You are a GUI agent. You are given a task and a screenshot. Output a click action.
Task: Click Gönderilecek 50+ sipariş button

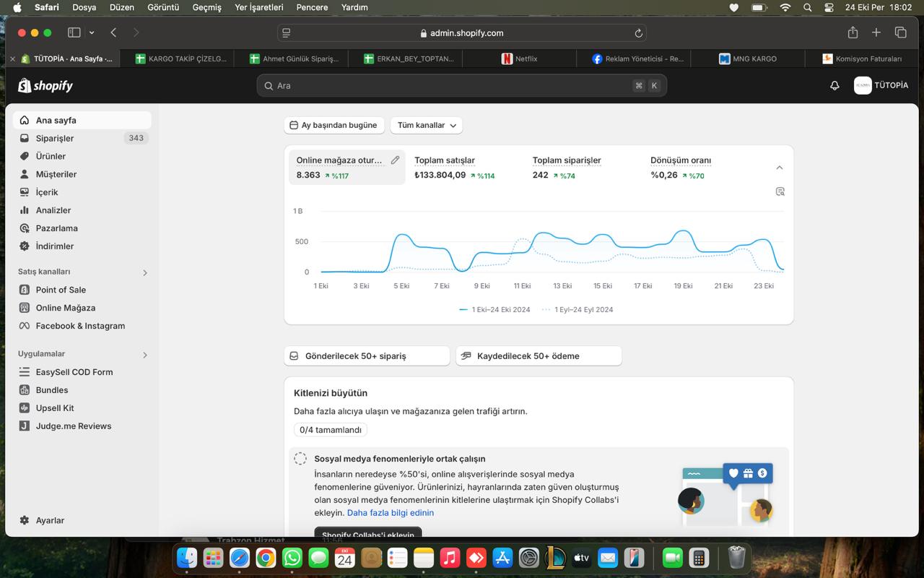367,355
